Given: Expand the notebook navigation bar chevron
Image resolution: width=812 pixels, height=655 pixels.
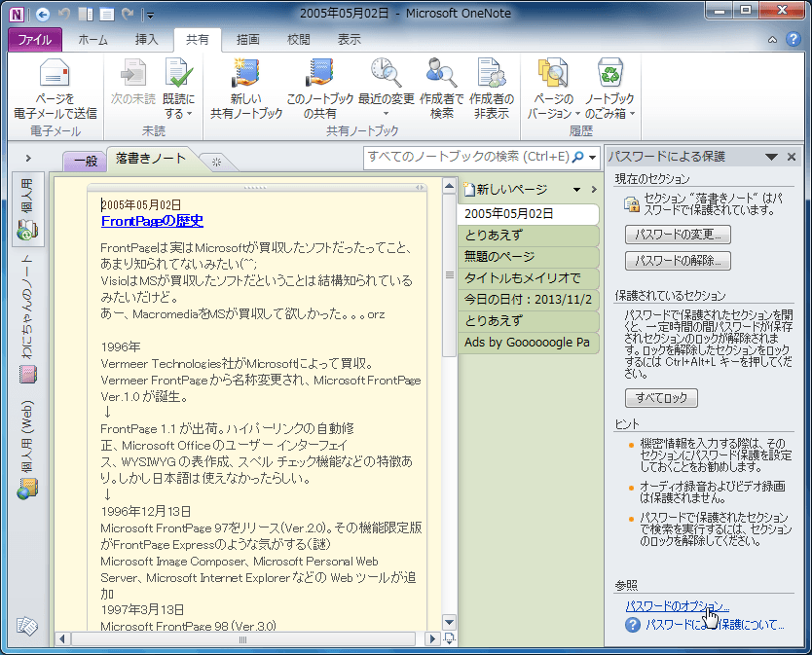Looking at the screenshot, I should 28,159.
